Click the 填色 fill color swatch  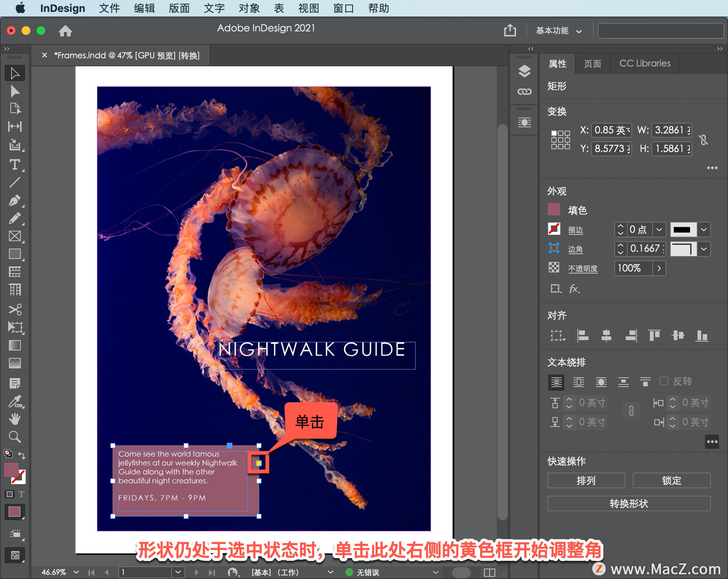[x=554, y=209]
